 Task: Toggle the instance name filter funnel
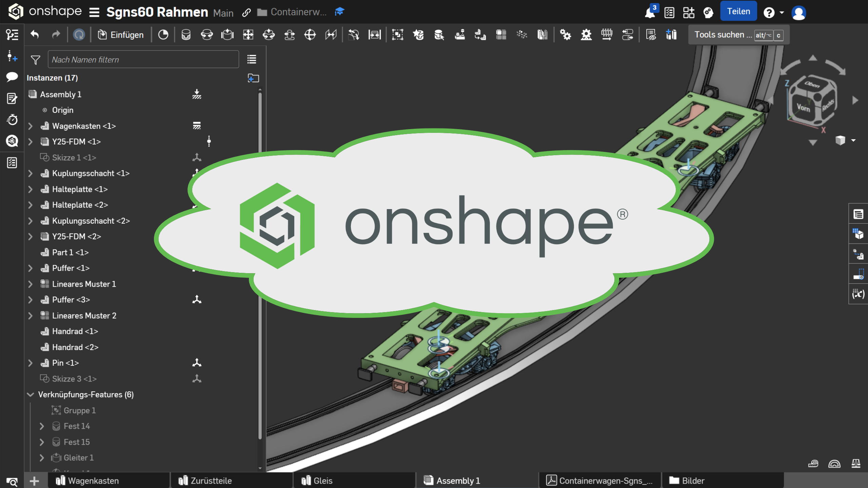35,60
